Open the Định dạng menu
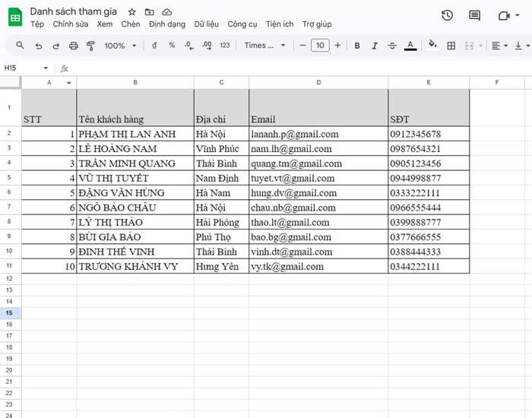Viewport: 532px width, 418px height. (x=167, y=24)
